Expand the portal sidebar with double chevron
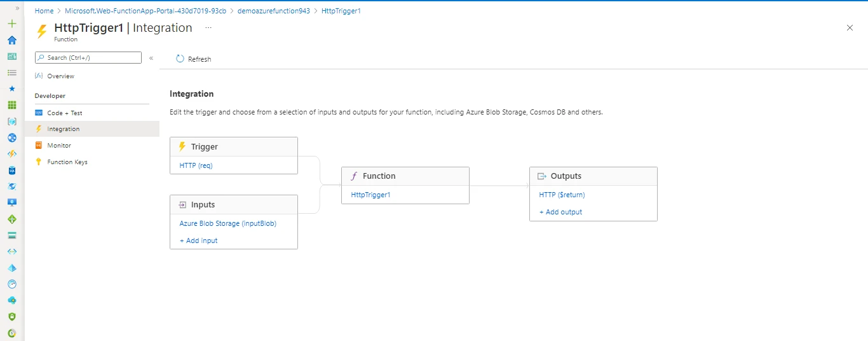 17,8
